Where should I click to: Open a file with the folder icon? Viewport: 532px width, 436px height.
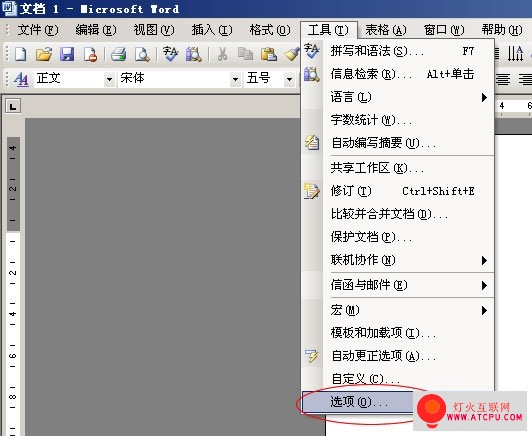point(44,54)
